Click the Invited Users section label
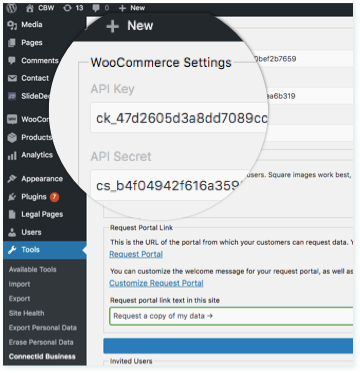The height and width of the screenshot is (373, 360). coord(131,361)
